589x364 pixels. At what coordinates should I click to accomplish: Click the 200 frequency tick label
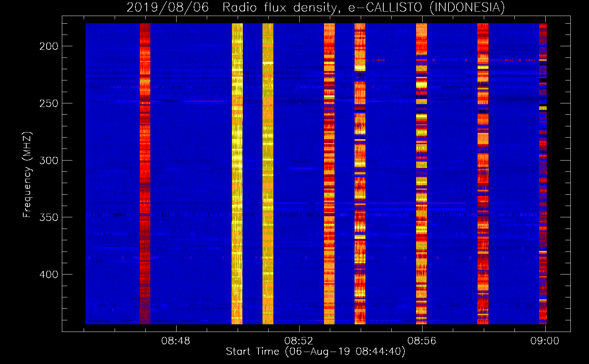click(x=49, y=46)
